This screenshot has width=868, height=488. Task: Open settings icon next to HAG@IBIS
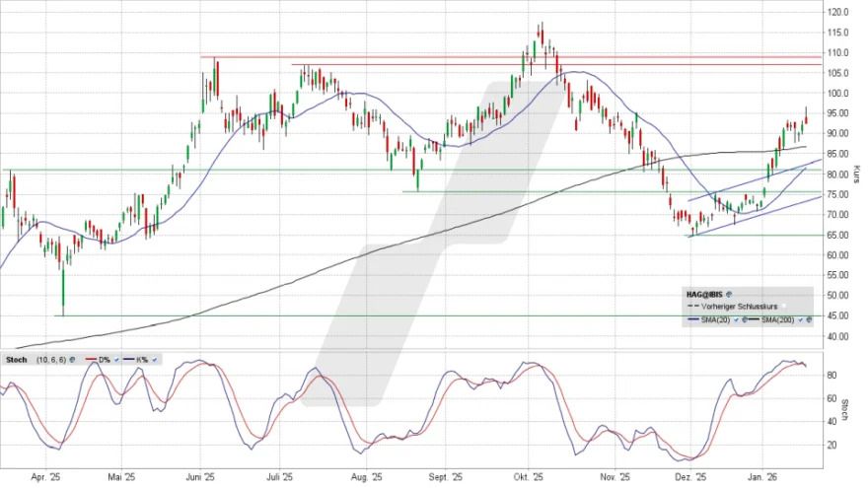coord(728,294)
